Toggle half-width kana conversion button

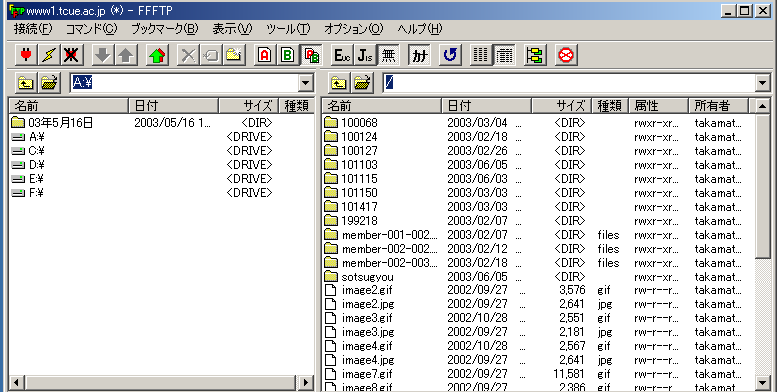coord(419,55)
